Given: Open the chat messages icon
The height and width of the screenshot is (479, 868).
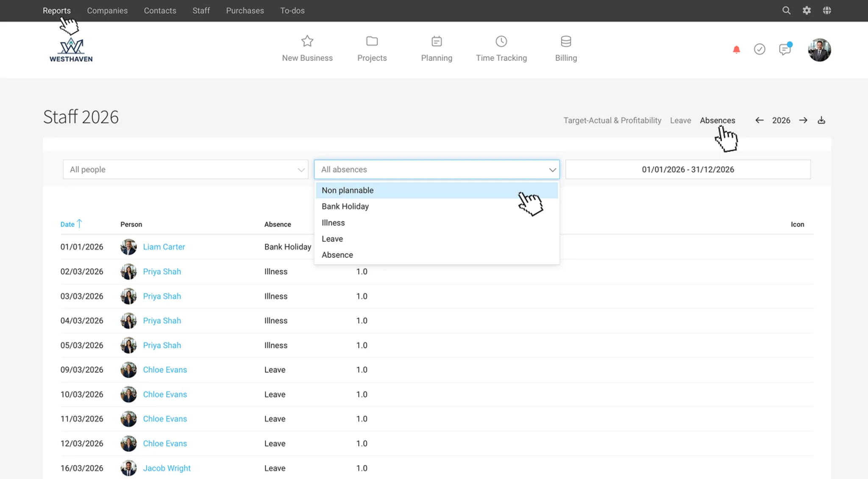Looking at the screenshot, I should [785, 49].
